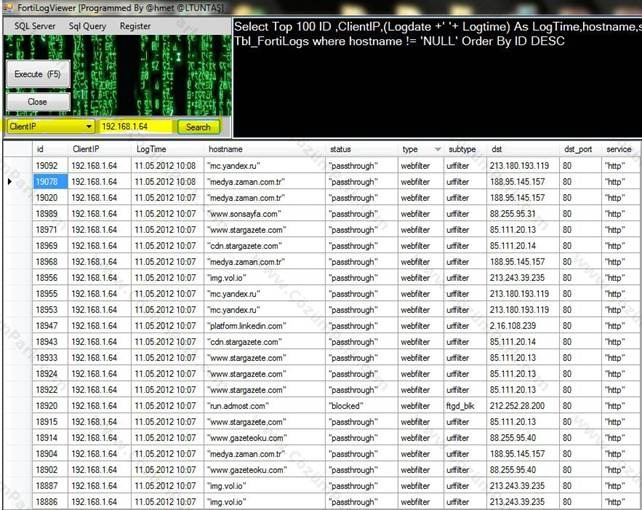Screen dimensions: 642x510
Task: Click "http" service cell in row 18920
Action: coord(621,406)
